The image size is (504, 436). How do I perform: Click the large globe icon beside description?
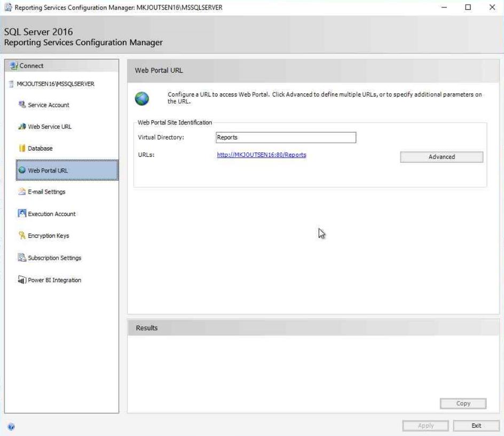[142, 99]
